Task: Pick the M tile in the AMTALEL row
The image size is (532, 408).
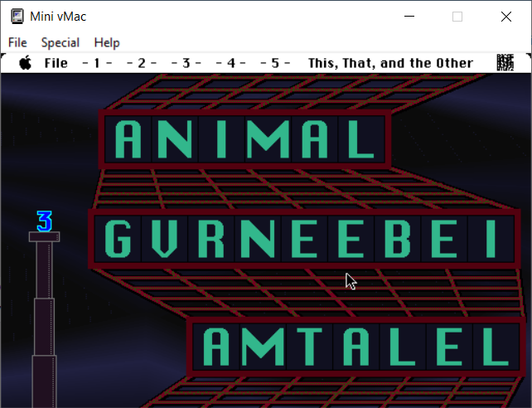Action: [263, 347]
